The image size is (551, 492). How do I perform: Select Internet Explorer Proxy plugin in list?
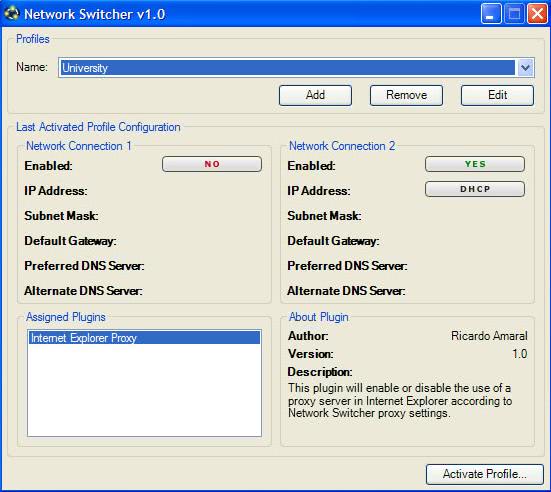(x=144, y=338)
